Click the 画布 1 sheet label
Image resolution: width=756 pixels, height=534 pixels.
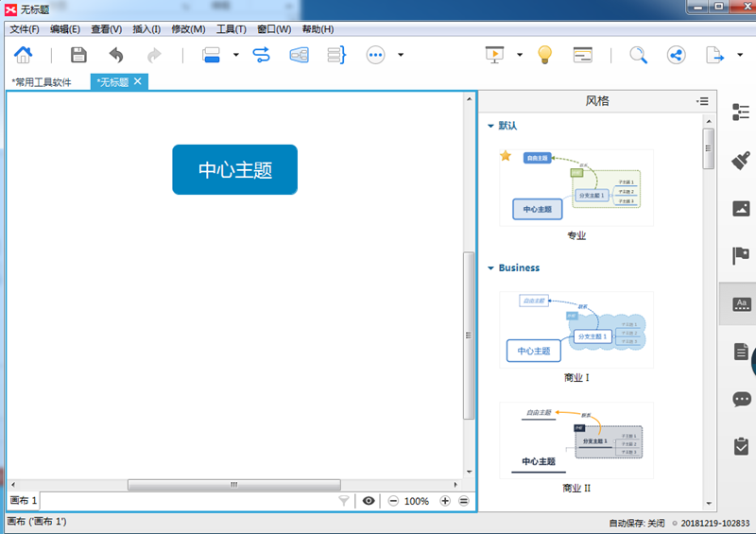[x=23, y=501]
